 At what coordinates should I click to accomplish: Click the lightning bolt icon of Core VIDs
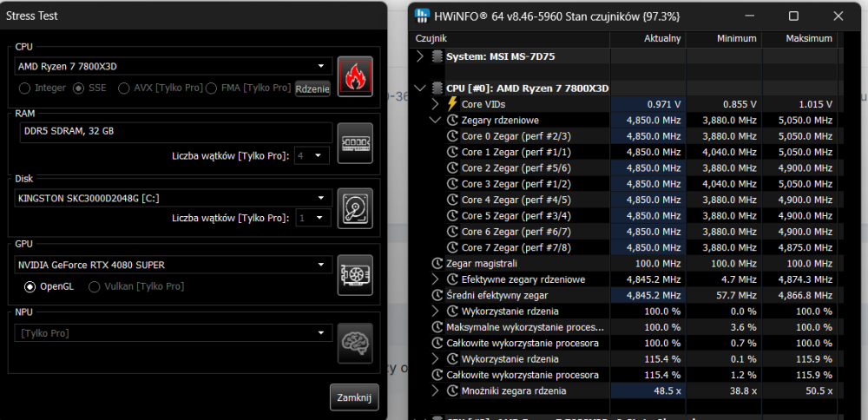pyautogui.click(x=452, y=104)
